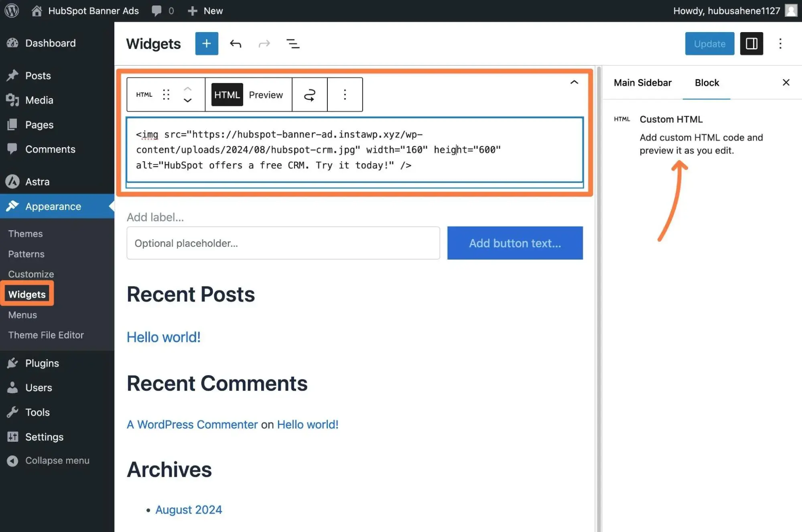Open A WordPress Commenter link

[192, 424]
